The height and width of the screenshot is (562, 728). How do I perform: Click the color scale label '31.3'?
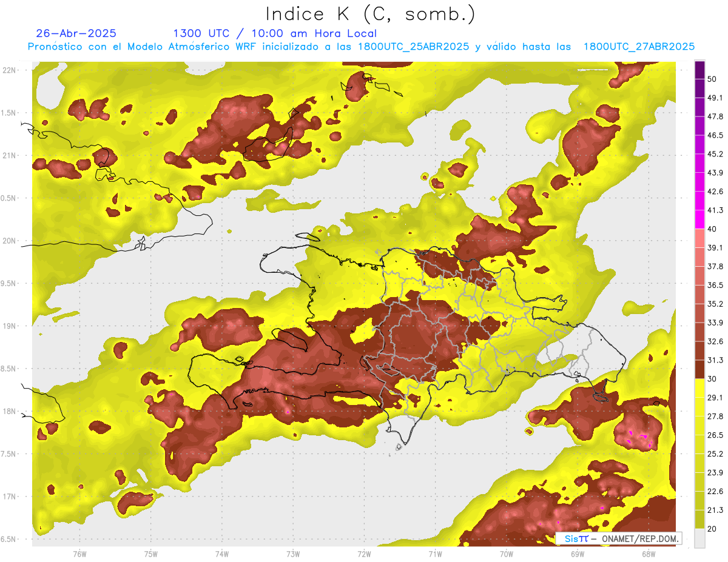[715, 360]
